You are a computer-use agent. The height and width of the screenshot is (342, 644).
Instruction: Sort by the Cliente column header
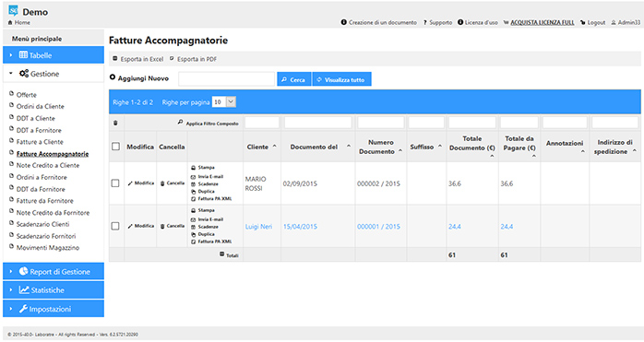[262, 147]
